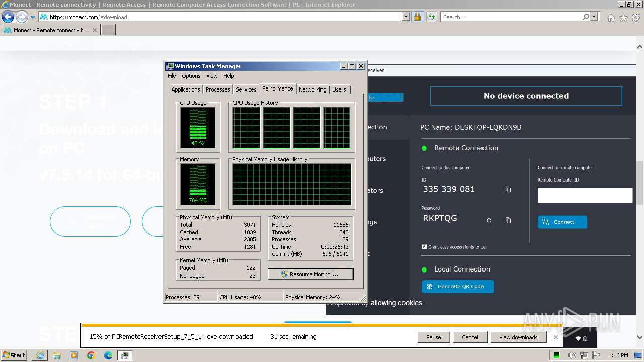Switch to Networking tab

pos(312,89)
